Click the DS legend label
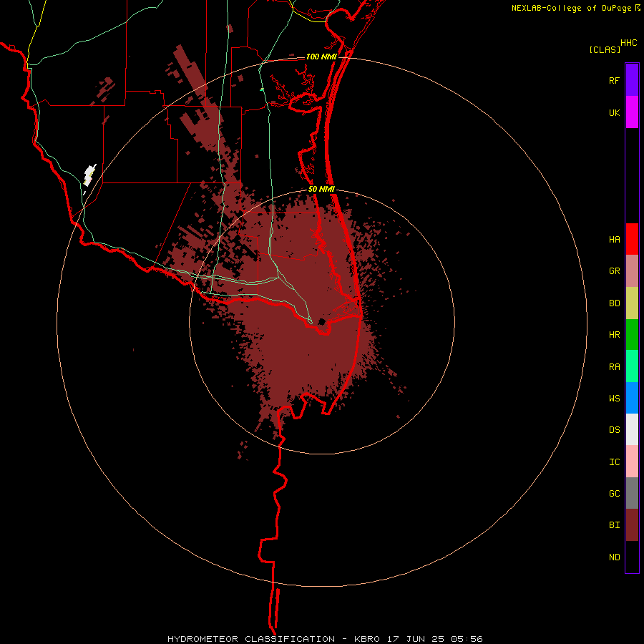This screenshot has height=644, width=644. pos(614,430)
